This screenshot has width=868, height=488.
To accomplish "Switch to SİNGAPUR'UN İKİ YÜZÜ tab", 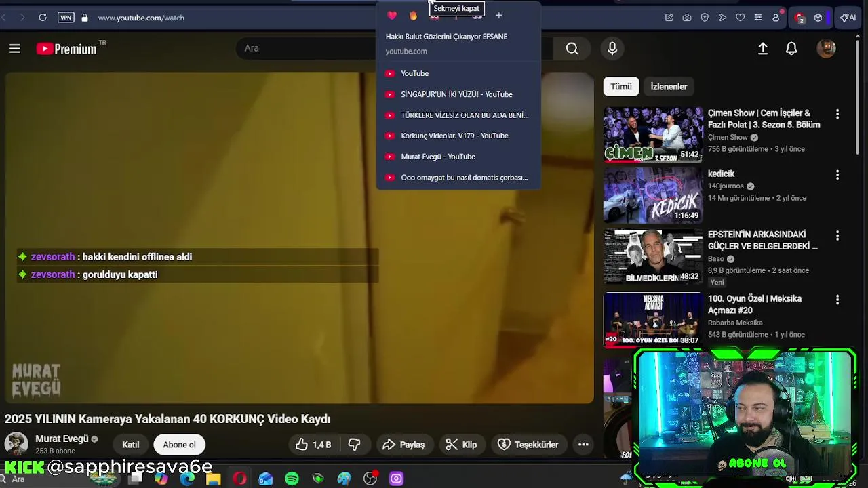I will (x=458, y=94).
